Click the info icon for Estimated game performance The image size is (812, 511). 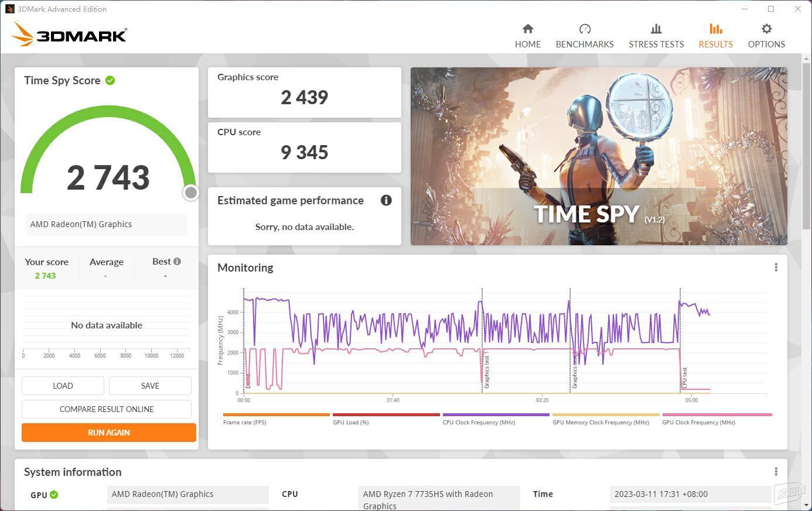pyautogui.click(x=386, y=200)
